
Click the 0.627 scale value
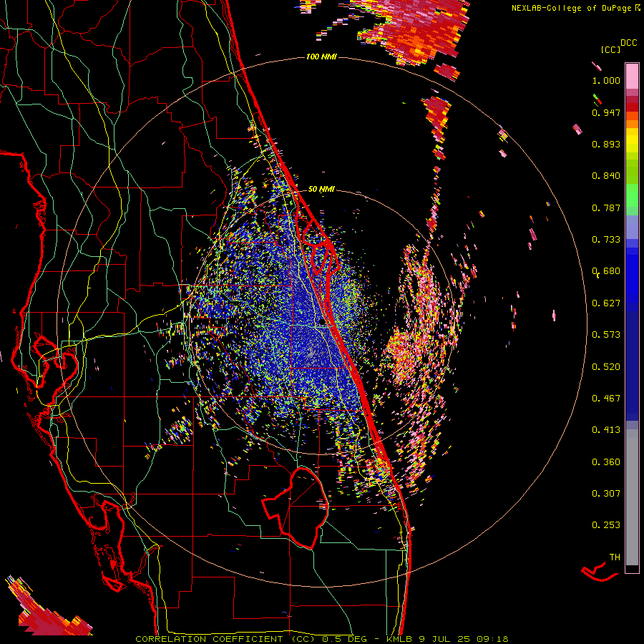tap(606, 303)
